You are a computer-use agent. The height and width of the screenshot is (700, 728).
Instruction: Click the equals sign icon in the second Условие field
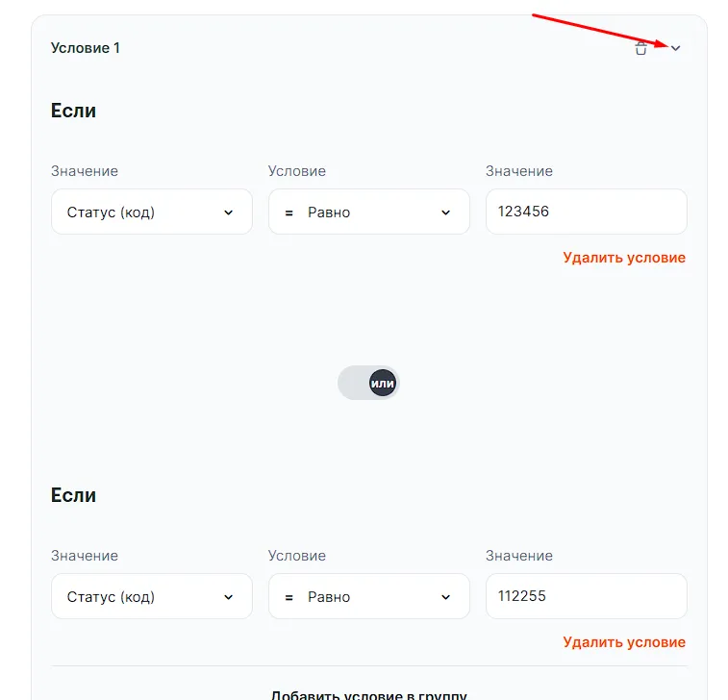pos(289,597)
